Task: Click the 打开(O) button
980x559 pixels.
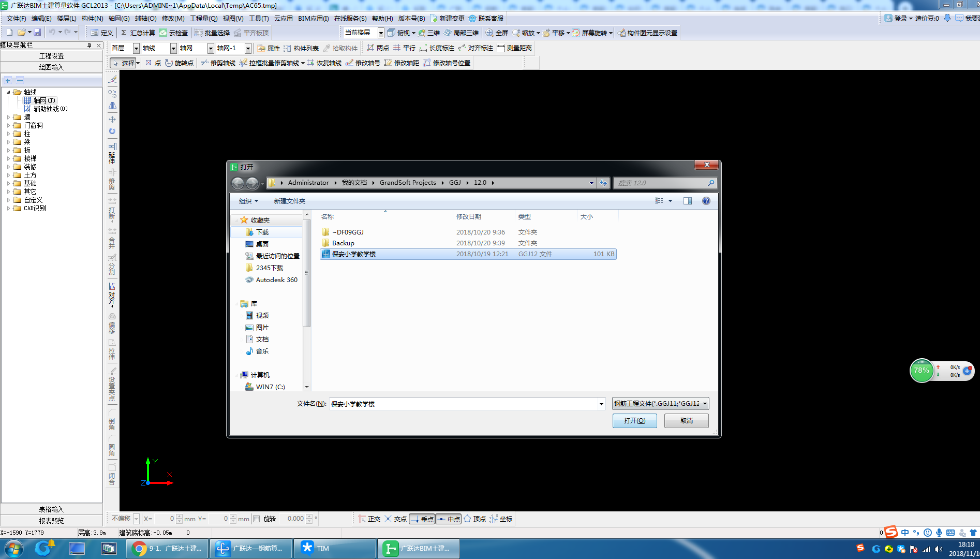Action: point(634,421)
